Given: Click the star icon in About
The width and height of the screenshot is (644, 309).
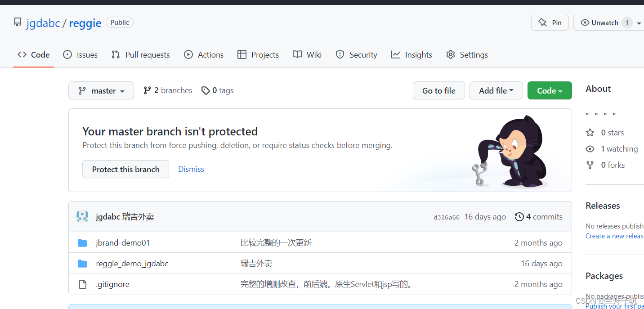Looking at the screenshot, I should click(x=590, y=133).
